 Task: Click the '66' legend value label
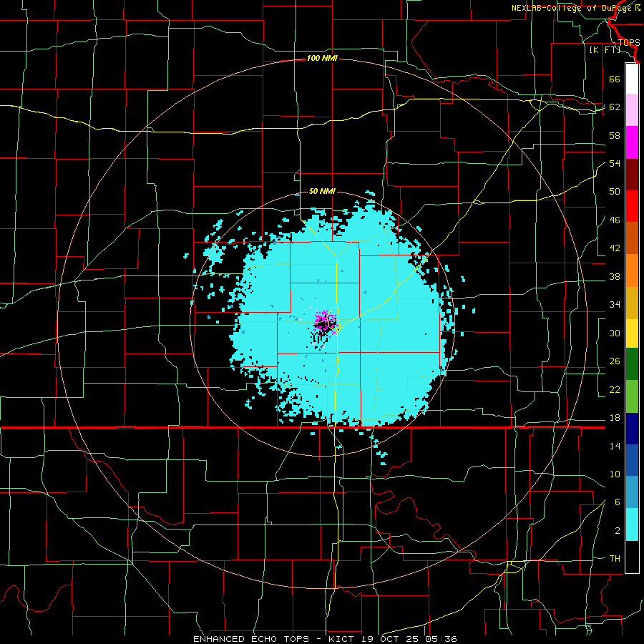pyautogui.click(x=615, y=79)
